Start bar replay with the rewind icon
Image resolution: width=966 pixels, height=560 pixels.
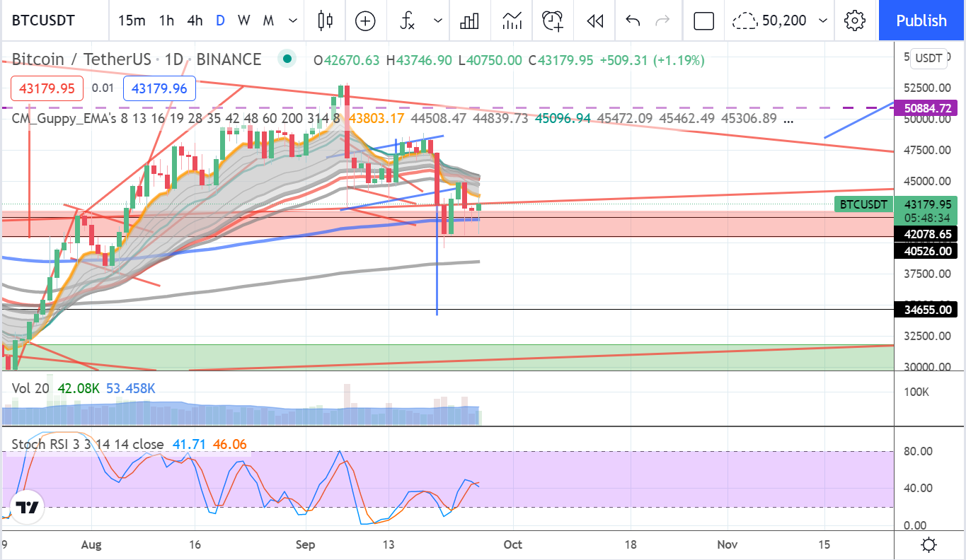(x=595, y=21)
